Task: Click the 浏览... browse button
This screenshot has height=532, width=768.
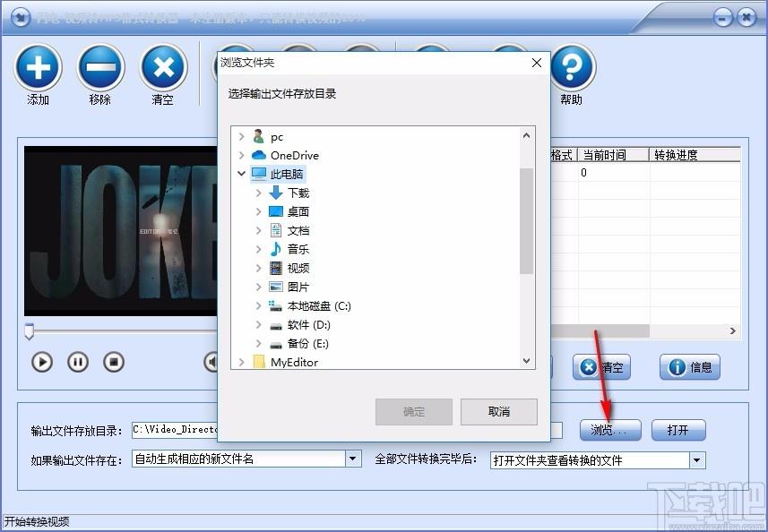Action: point(610,430)
